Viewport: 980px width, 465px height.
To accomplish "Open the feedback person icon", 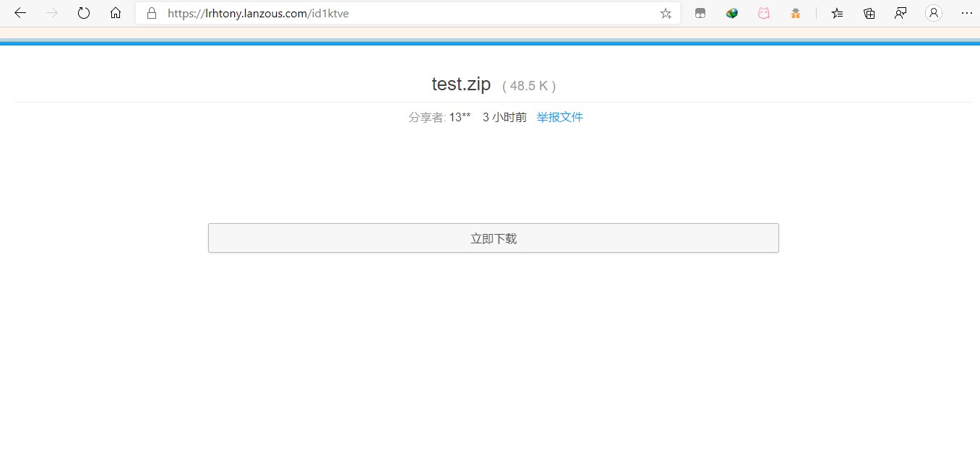I will tap(901, 13).
